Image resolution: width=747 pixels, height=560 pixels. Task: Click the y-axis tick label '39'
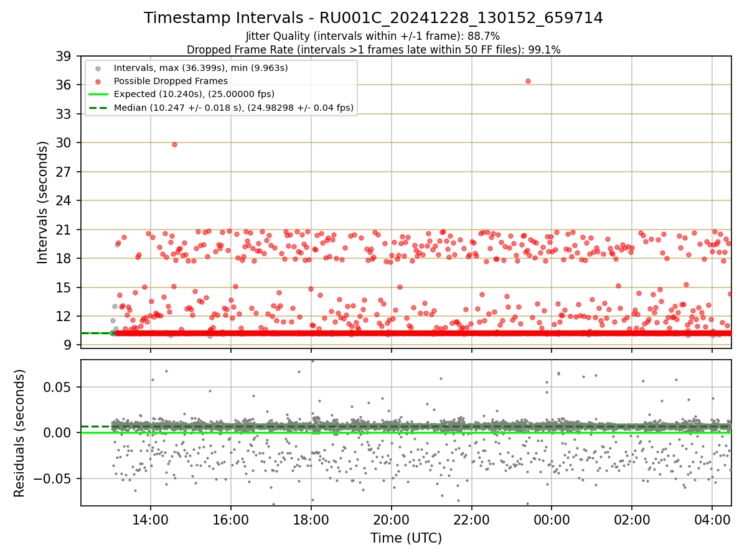point(64,56)
